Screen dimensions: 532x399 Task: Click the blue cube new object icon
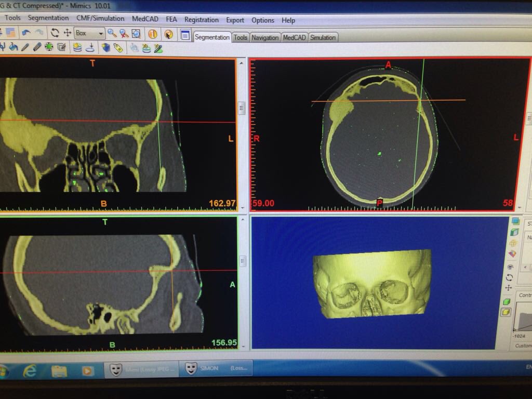click(x=106, y=48)
